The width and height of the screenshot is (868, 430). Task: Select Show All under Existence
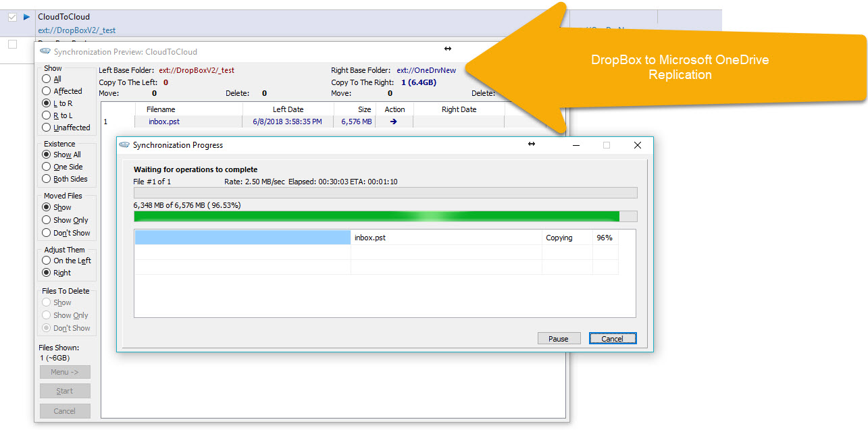pos(47,155)
